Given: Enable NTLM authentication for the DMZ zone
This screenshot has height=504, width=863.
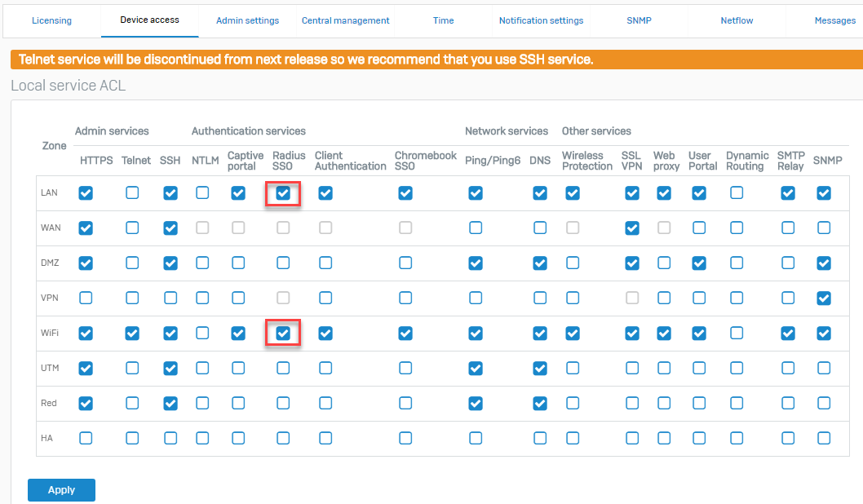Looking at the screenshot, I should pos(202,263).
